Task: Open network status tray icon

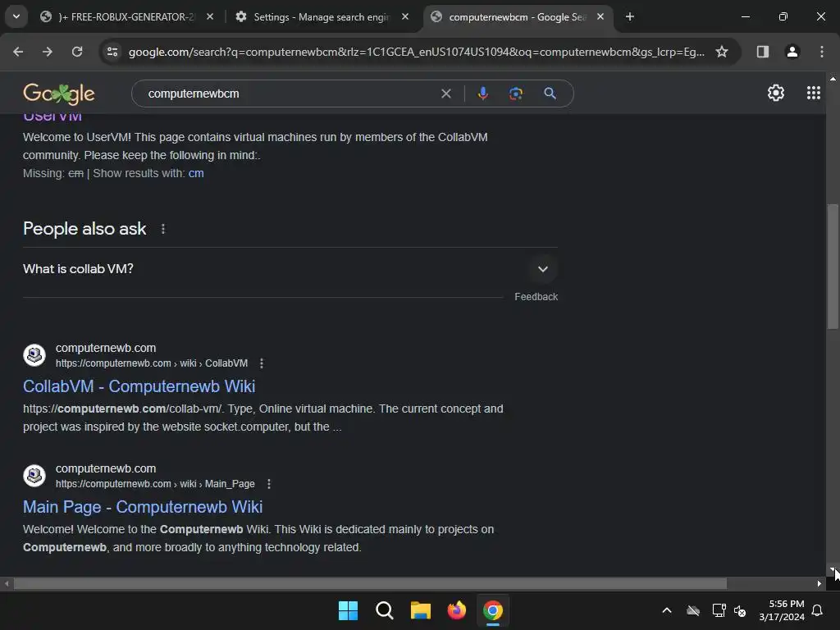Action: [x=719, y=610]
